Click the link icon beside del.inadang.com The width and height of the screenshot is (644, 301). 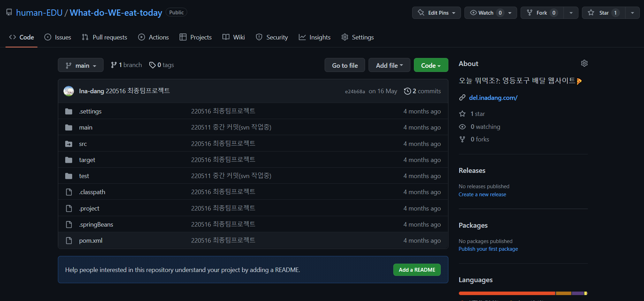click(x=462, y=98)
